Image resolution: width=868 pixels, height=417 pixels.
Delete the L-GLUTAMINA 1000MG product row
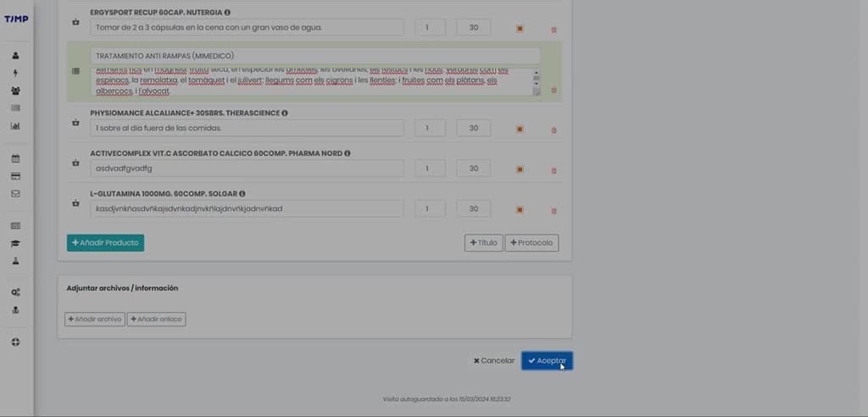pyautogui.click(x=554, y=211)
